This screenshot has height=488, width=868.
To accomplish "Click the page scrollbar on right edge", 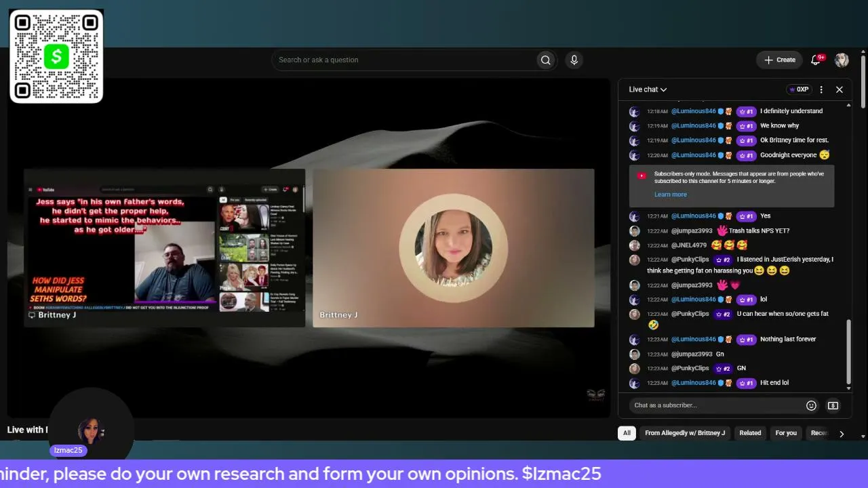I will [863, 80].
